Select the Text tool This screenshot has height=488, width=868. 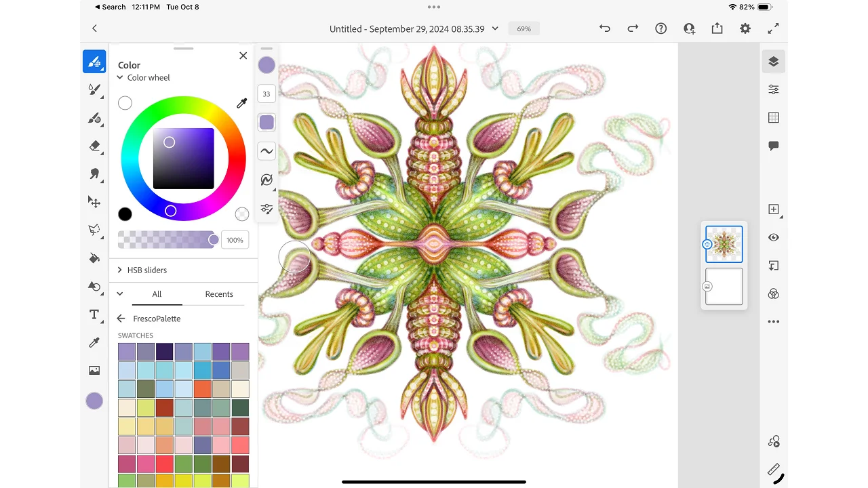pos(94,314)
